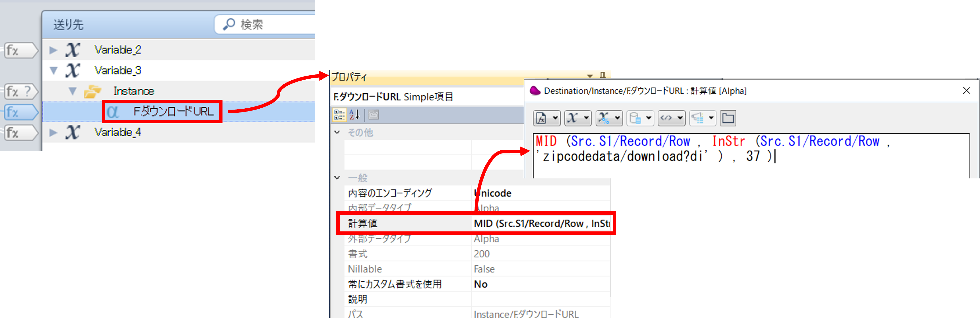Click the fx arrow beside Variable_2
Screen dimensions: 980x318
[x=21, y=50]
